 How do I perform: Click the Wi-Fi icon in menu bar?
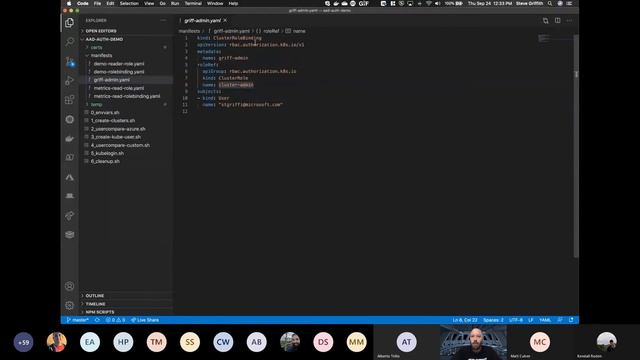[x=429, y=3]
